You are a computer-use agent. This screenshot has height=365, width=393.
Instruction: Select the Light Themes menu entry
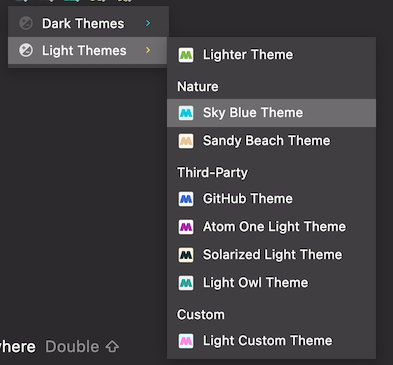coord(87,50)
